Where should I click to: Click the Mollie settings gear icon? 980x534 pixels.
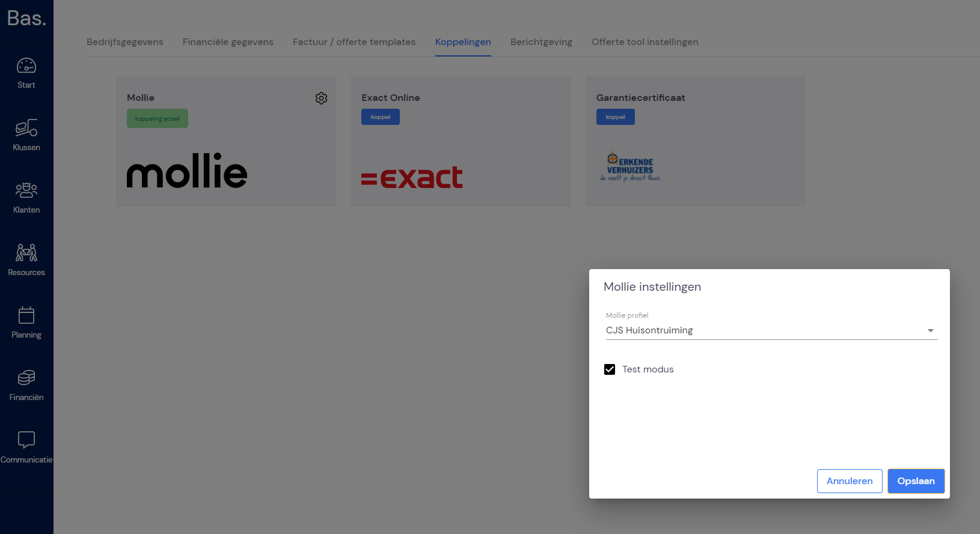coord(322,98)
